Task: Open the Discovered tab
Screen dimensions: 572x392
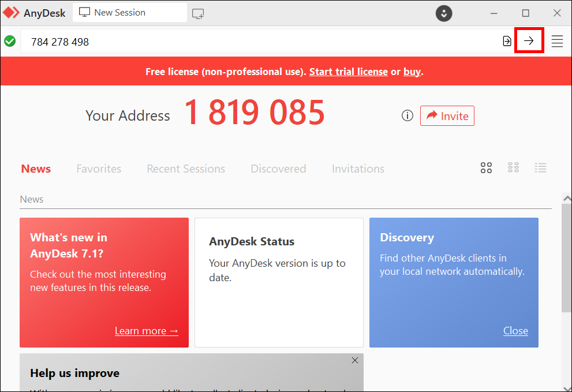Action: coord(278,169)
